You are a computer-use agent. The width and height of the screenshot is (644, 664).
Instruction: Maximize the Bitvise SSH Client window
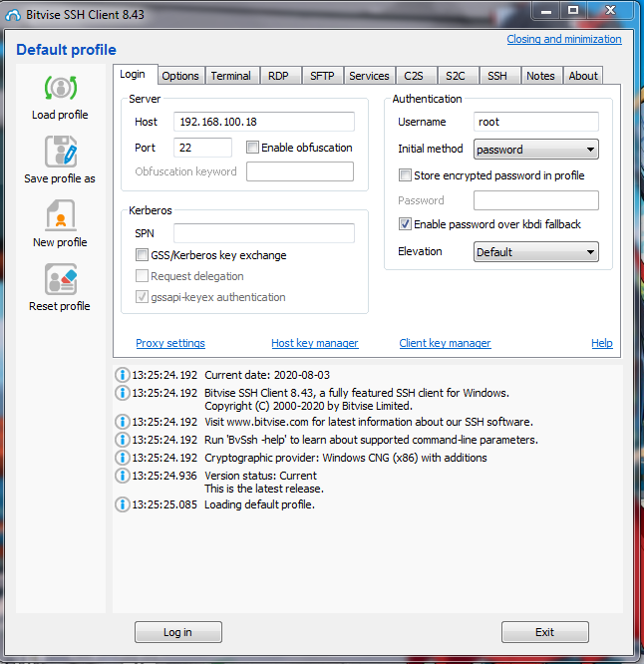(573, 10)
